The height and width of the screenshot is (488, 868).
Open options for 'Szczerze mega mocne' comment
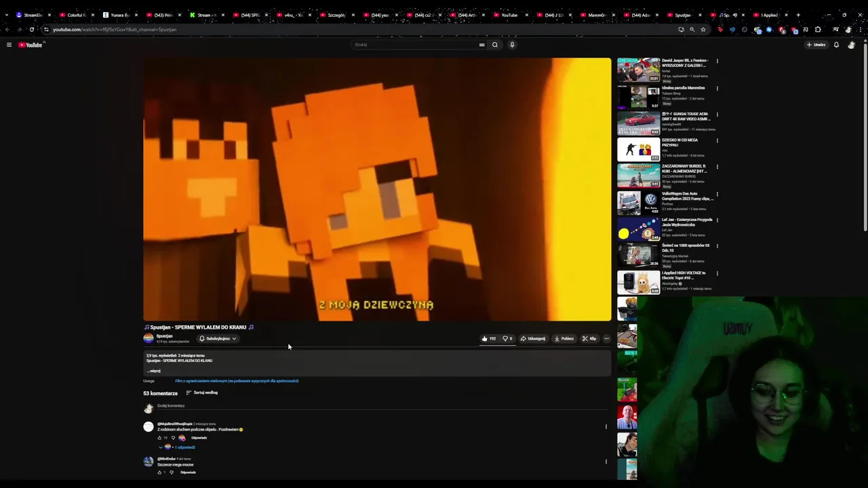[606, 462]
